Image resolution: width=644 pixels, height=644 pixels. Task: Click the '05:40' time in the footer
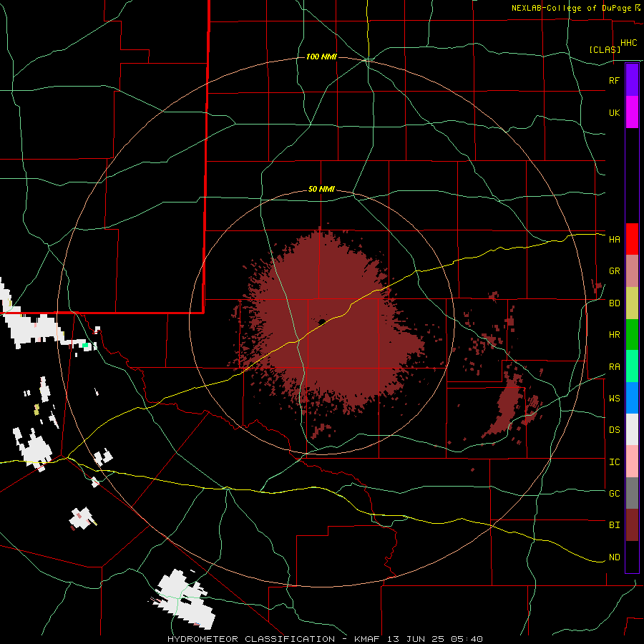click(466, 639)
